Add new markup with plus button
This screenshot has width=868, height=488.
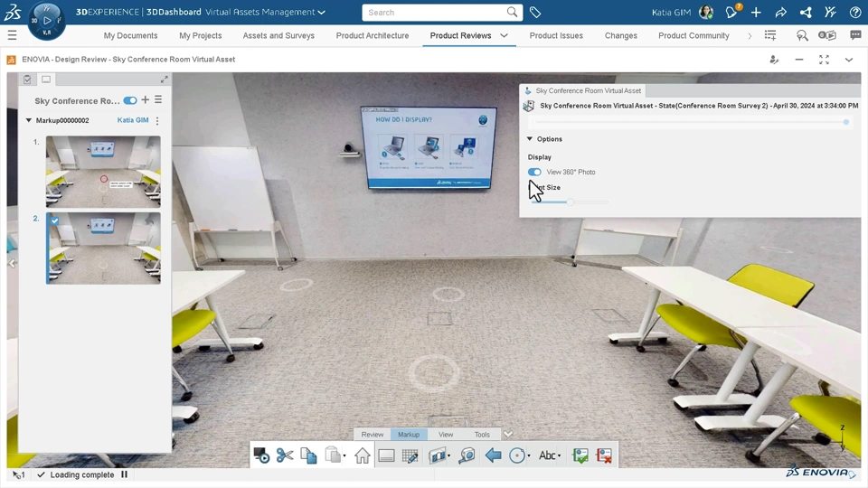tap(145, 99)
